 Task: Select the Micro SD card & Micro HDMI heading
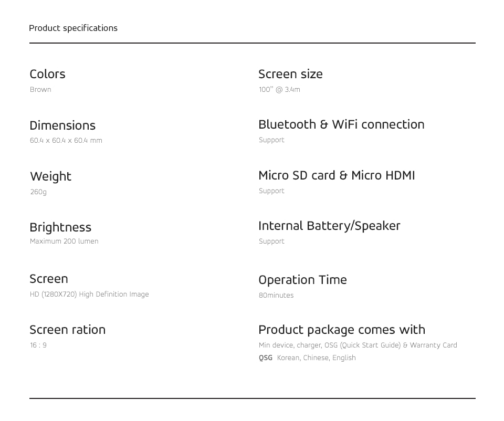coord(337,176)
